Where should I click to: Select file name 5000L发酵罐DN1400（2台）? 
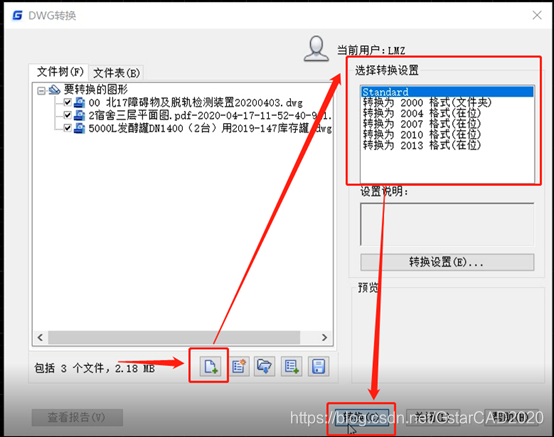tap(210, 128)
